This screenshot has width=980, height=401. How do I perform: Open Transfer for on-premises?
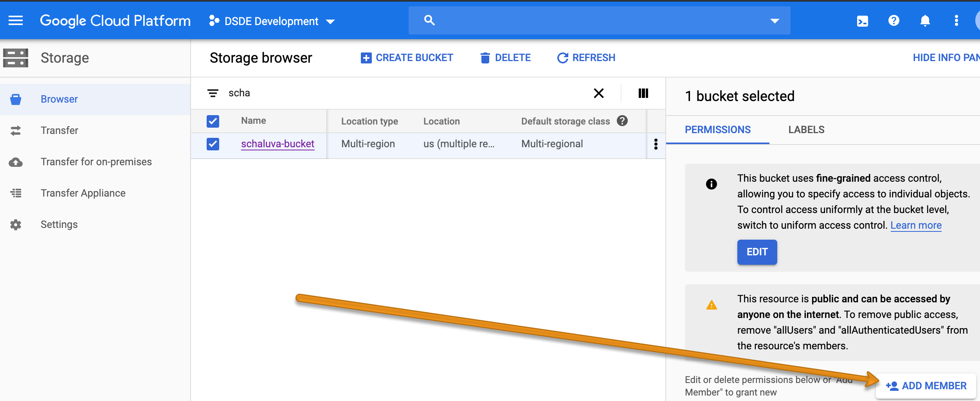point(95,162)
